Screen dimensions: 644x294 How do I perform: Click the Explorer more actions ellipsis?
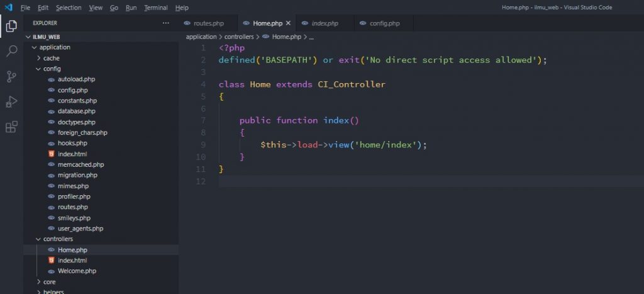coord(166,23)
